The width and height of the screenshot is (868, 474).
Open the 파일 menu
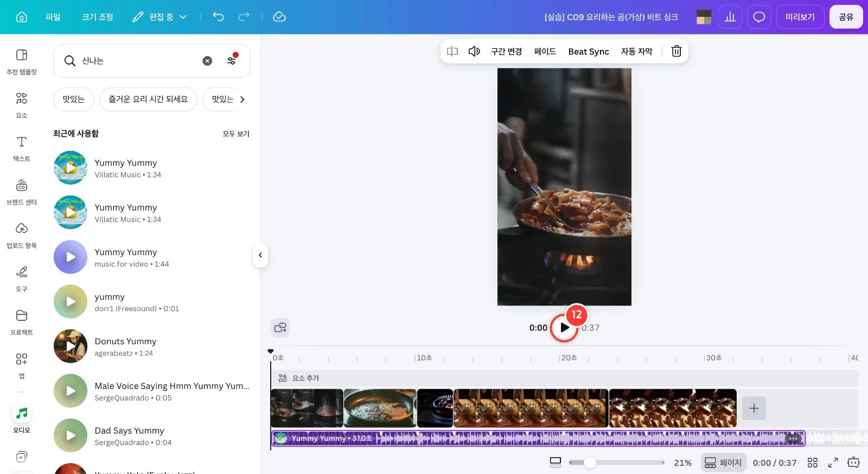point(53,17)
